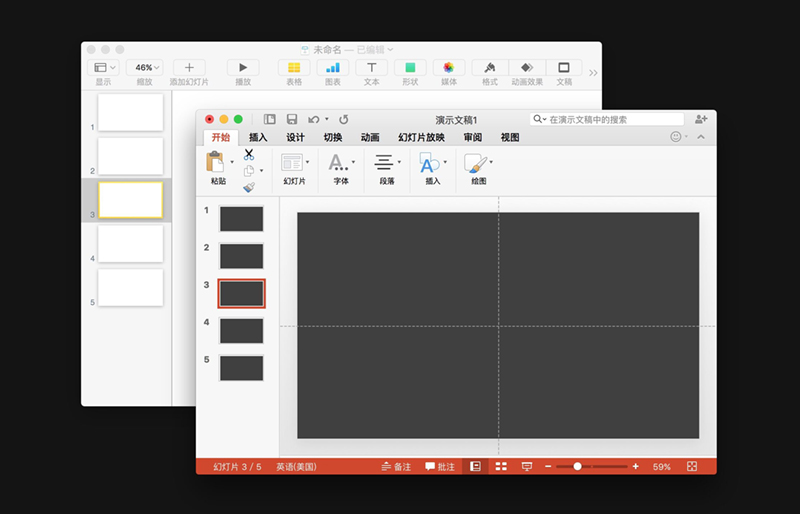Open the 切换 Transitions tab
The width and height of the screenshot is (800, 514).
(333, 137)
